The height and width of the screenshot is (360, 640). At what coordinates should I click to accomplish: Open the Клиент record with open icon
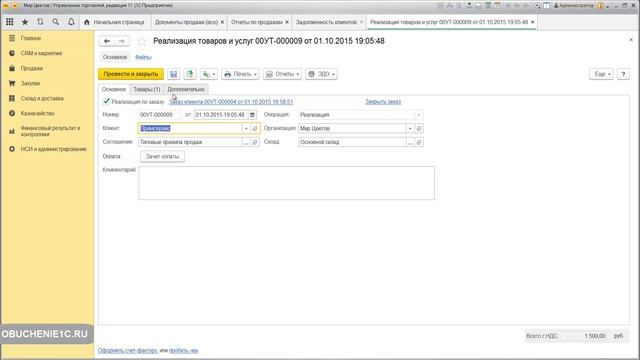pos(255,129)
